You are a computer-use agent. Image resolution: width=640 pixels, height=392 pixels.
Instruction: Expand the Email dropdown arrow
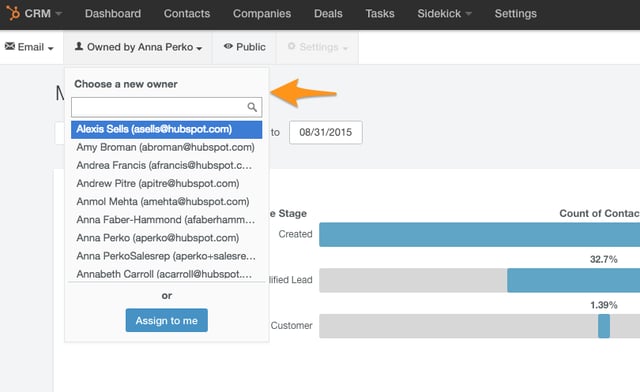[51, 48]
